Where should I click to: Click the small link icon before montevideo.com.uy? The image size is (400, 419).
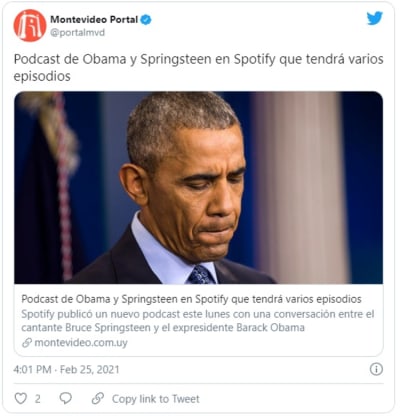(x=27, y=342)
